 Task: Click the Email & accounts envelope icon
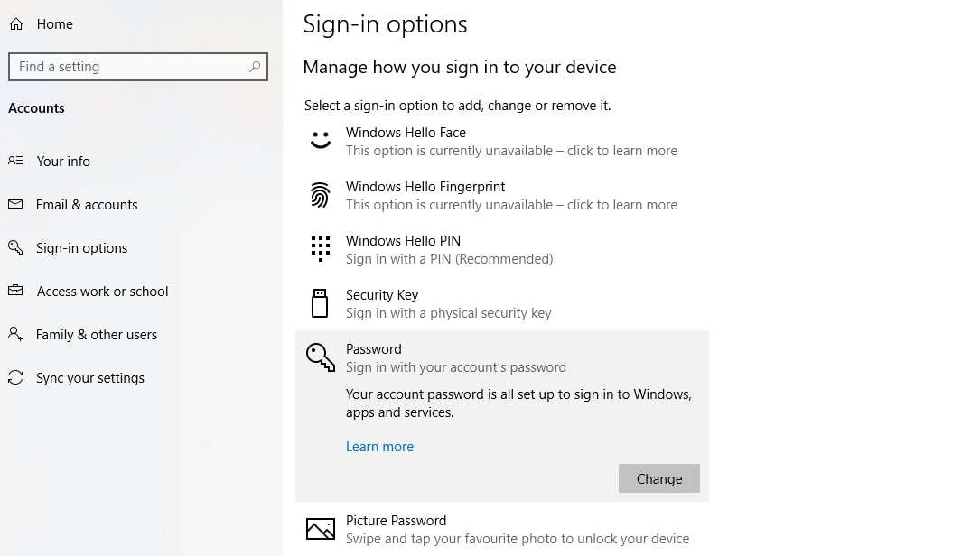(x=15, y=204)
